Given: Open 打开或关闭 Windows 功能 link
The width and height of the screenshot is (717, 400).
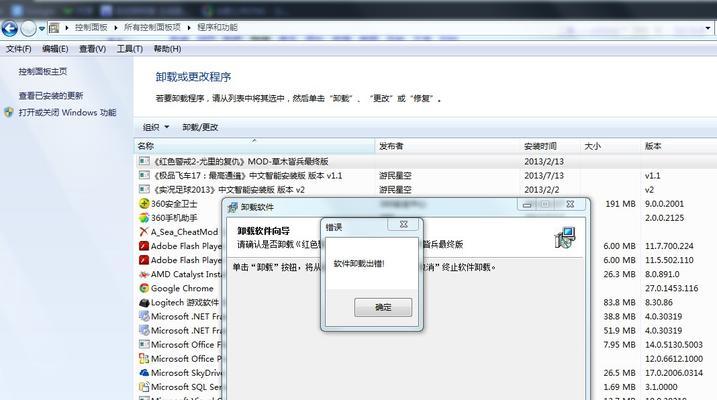Looking at the screenshot, I should coord(67,112).
